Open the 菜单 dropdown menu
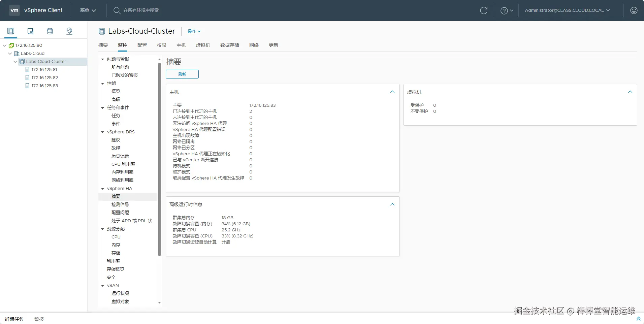Screen dimensions: 644x324 click(x=88, y=10)
